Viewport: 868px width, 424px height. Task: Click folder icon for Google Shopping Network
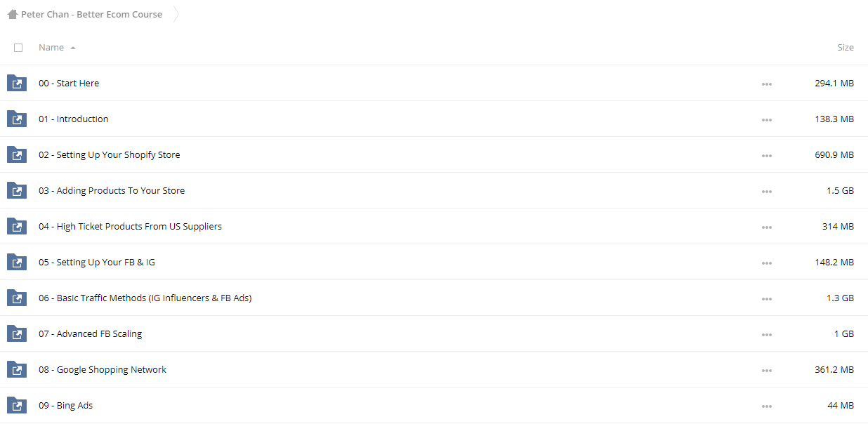pyautogui.click(x=16, y=369)
